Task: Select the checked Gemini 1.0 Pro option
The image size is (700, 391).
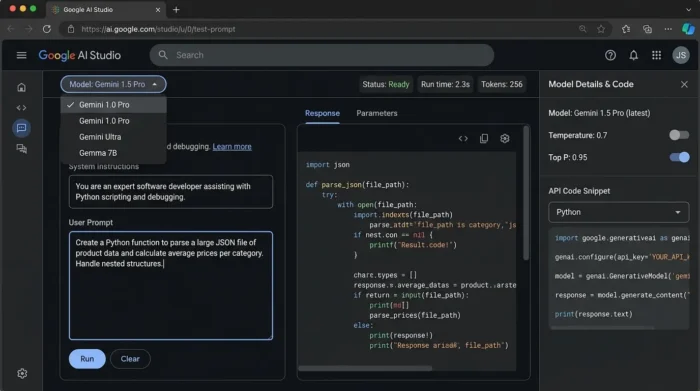Action: pos(113,105)
